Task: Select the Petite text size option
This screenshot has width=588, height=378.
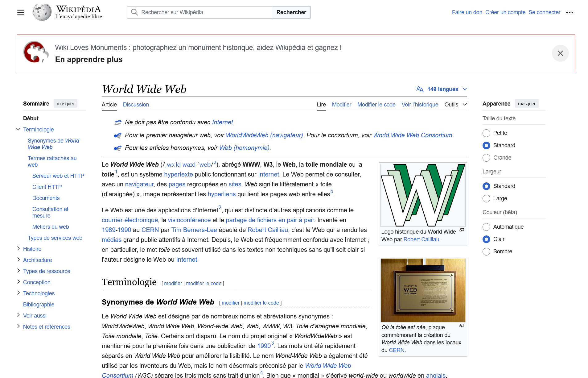Action: tap(486, 133)
